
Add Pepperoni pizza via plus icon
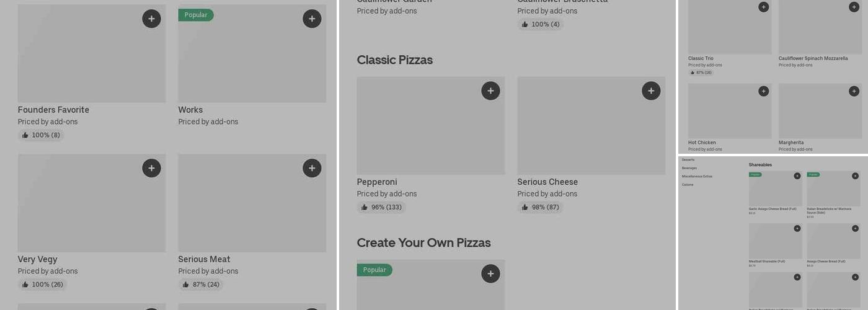(x=490, y=91)
